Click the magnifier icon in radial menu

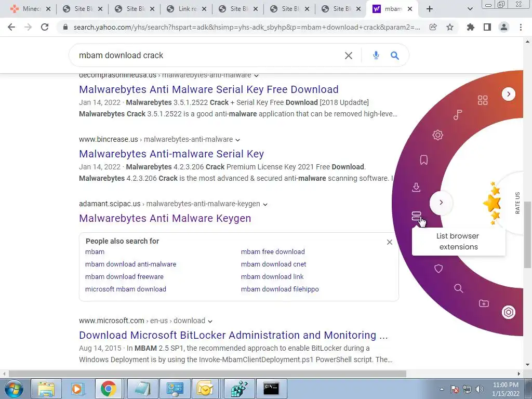[x=458, y=288]
